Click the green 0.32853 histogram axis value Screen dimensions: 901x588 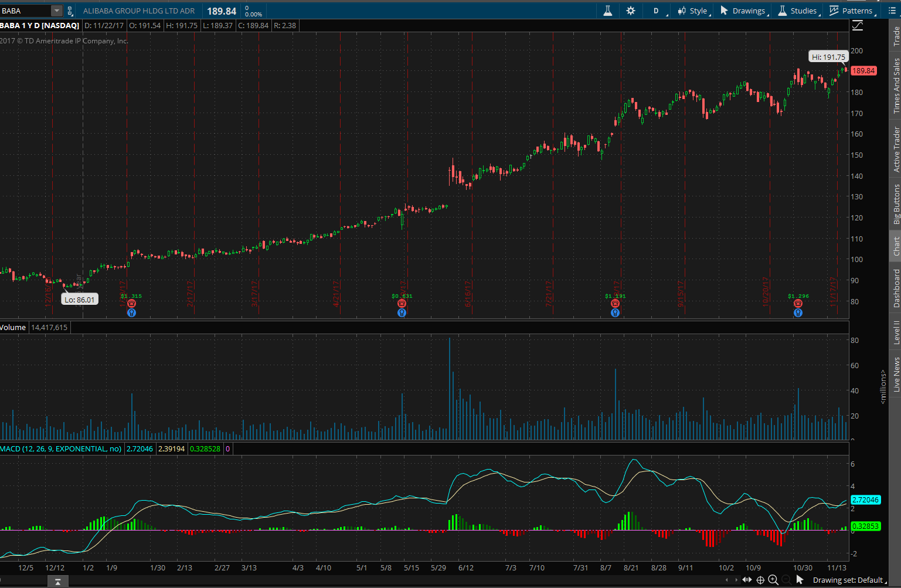(865, 526)
